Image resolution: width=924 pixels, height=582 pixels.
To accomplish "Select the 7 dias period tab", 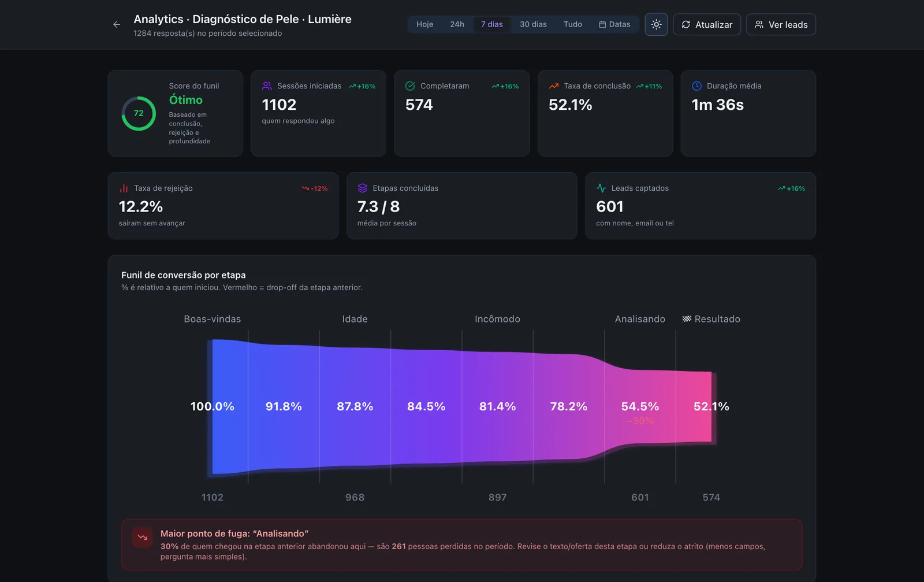I will 491,24.
